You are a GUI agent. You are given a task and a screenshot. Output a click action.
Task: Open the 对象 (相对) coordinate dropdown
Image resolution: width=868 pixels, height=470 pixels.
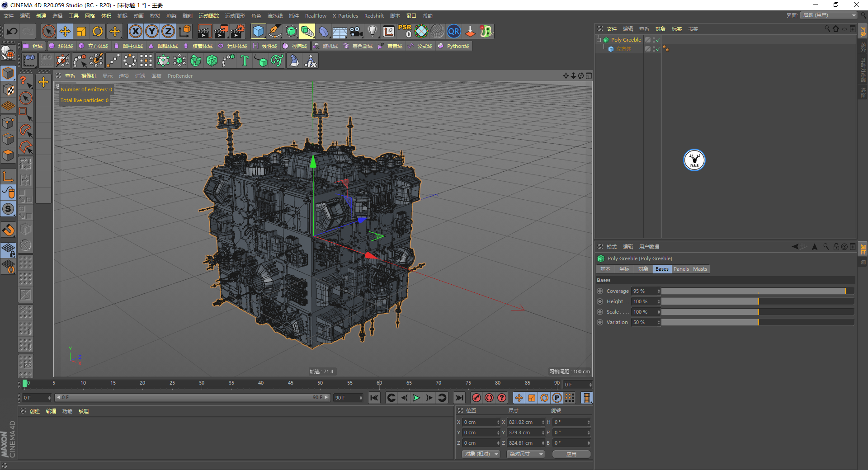pos(481,454)
